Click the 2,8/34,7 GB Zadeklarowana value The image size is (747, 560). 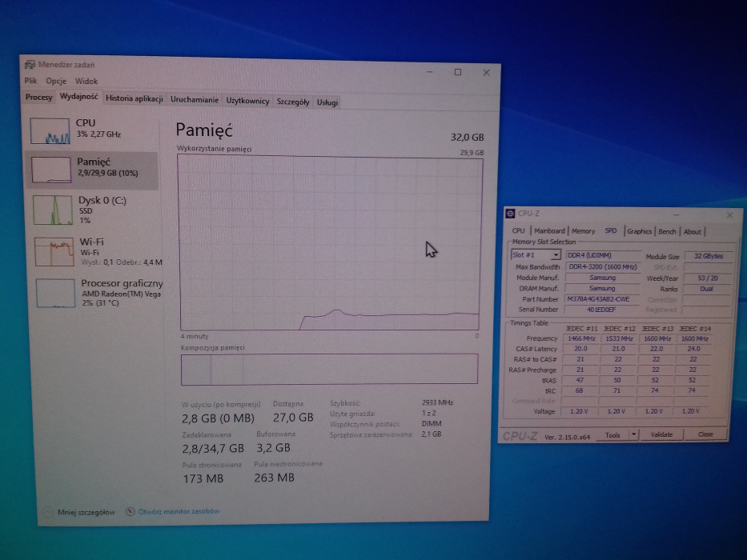213,448
